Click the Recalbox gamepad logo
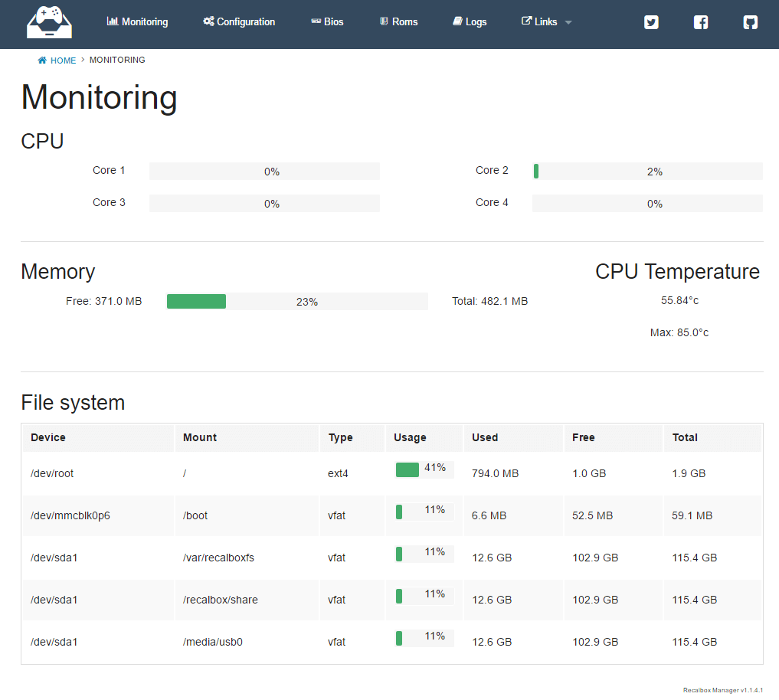The image size is (779, 700). pos(49,22)
